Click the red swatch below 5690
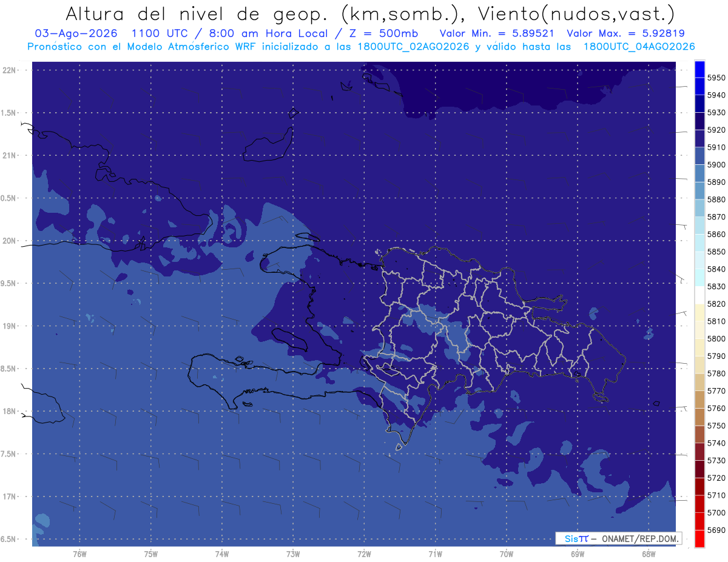728x562 pixels. pyautogui.click(x=699, y=538)
